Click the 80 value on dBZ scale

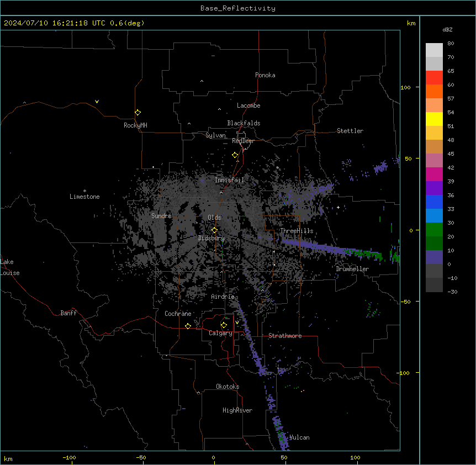451,44
